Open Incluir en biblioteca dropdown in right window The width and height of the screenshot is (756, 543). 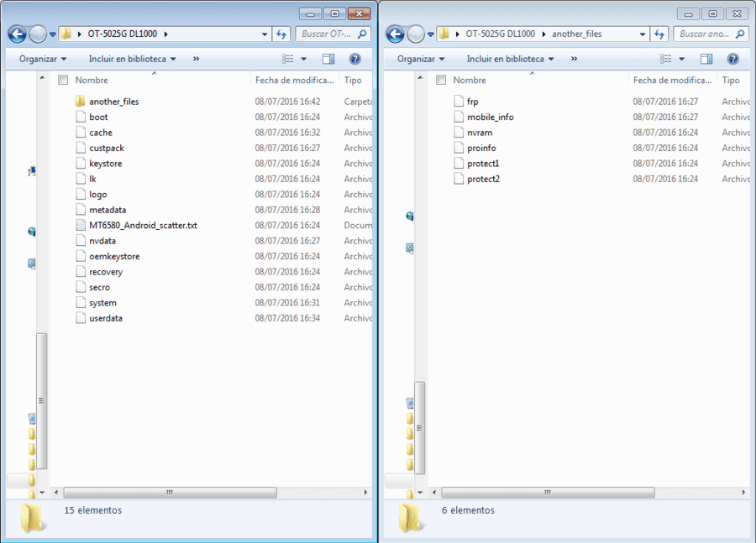click(x=510, y=59)
